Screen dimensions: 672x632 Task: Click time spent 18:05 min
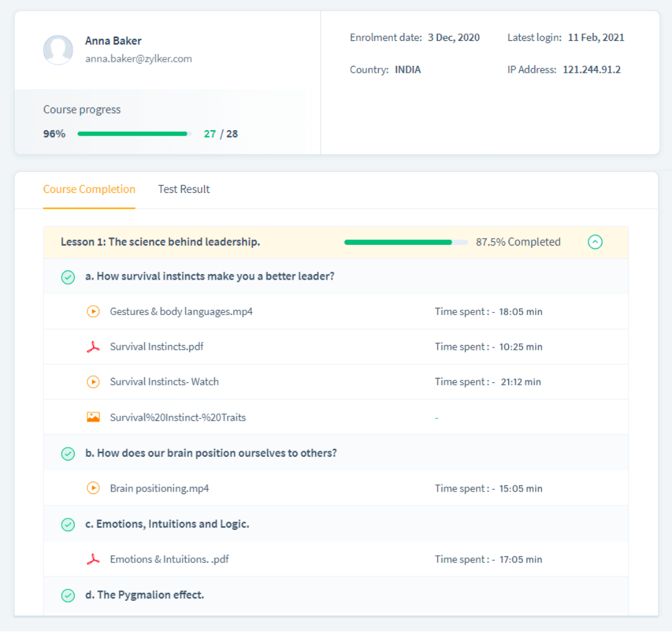pyautogui.click(x=520, y=311)
